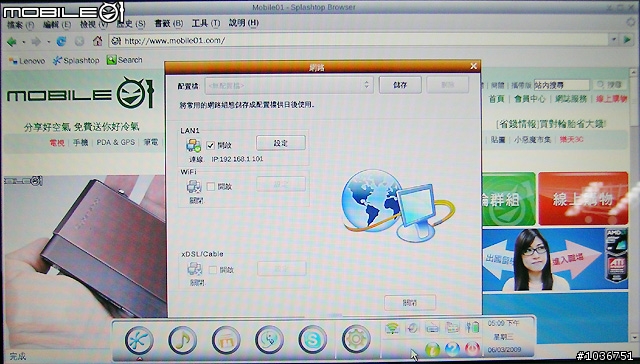Go forward with the browser forward arrow

pyautogui.click(x=36, y=41)
